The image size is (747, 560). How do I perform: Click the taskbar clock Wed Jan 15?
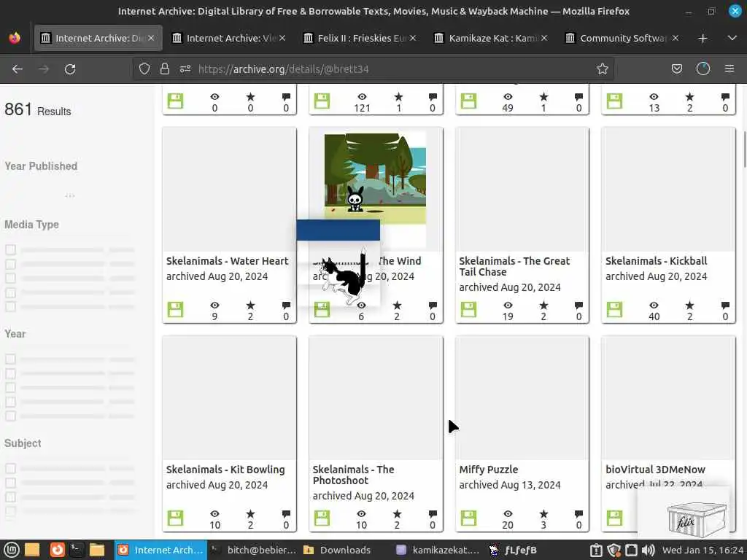coord(703,550)
